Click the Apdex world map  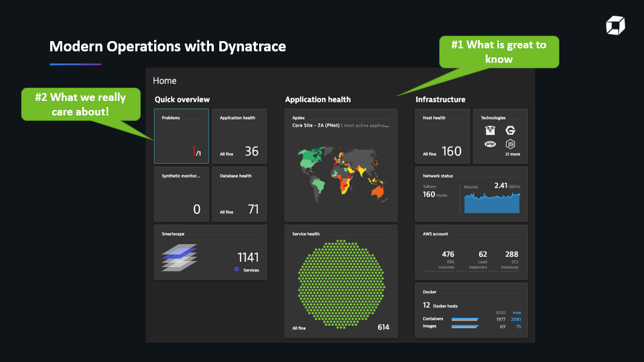click(x=340, y=175)
